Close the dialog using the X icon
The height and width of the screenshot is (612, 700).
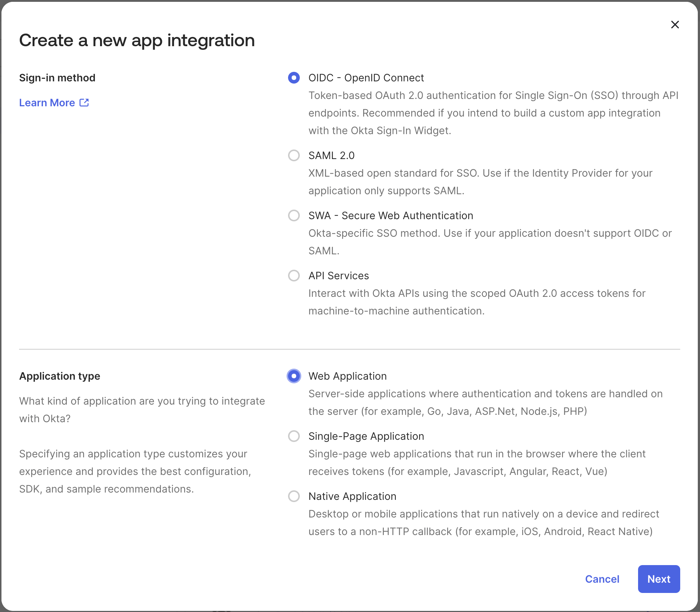click(x=675, y=25)
